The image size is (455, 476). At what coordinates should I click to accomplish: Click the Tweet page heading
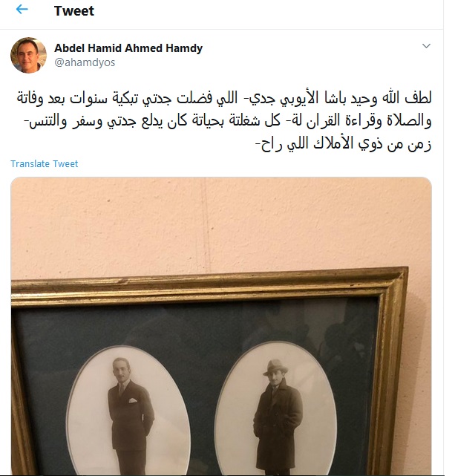click(74, 11)
